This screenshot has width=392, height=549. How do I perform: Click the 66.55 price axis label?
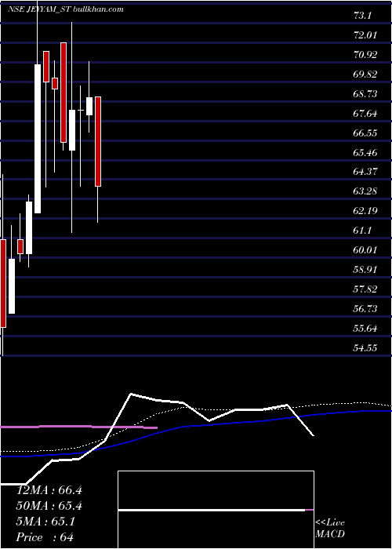[x=365, y=133]
